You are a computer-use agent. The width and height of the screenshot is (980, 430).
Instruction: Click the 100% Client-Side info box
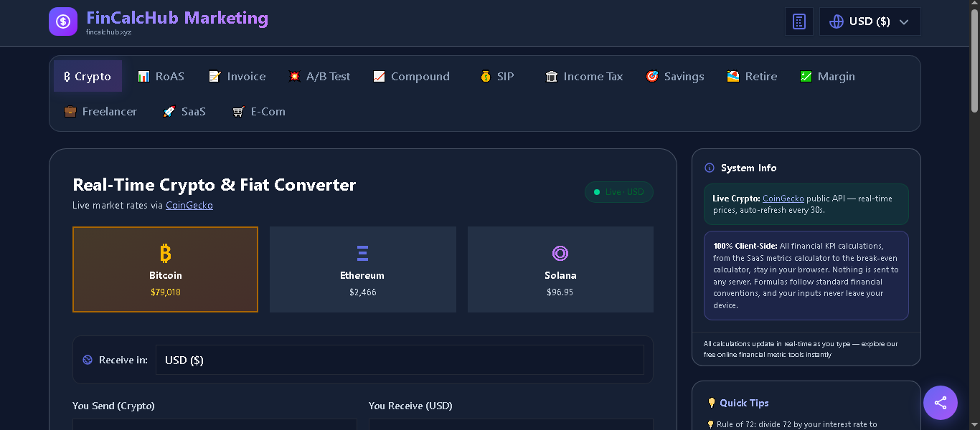(806, 275)
